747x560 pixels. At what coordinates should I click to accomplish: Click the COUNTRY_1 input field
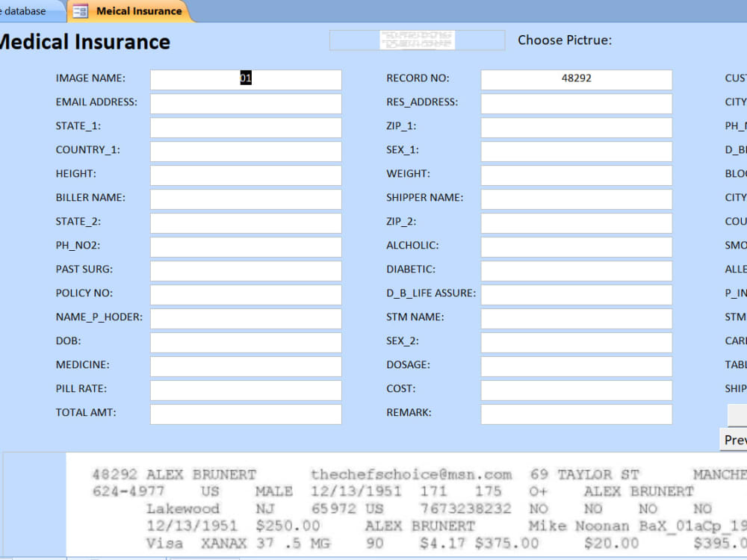(246, 152)
